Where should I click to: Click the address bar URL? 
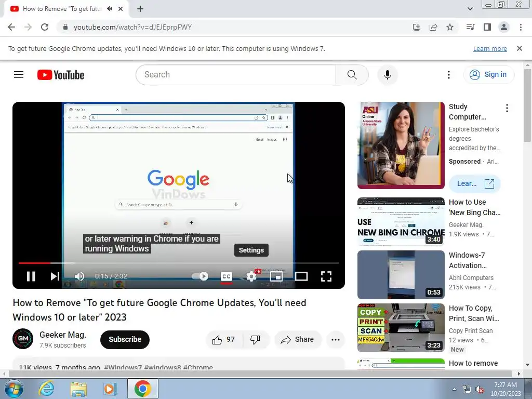pos(132,27)
